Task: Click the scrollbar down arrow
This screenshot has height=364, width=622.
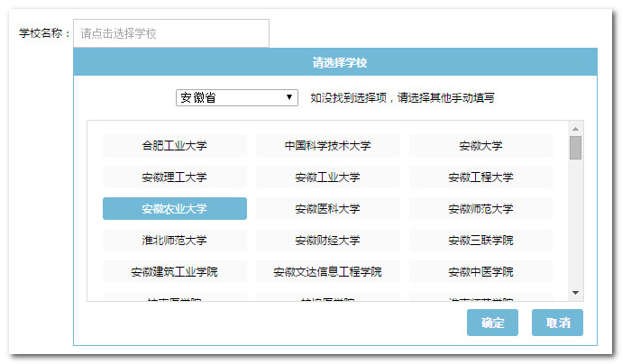Action: pyautogui.click(x=576, y=293)
